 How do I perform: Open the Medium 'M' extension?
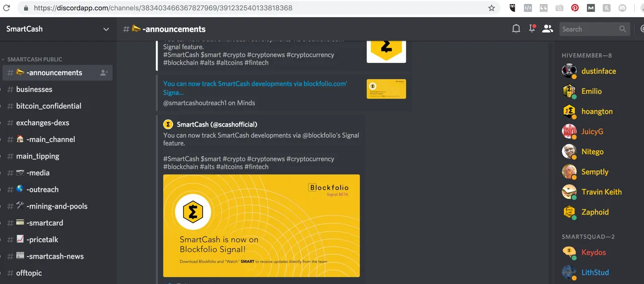coord(591,8)
